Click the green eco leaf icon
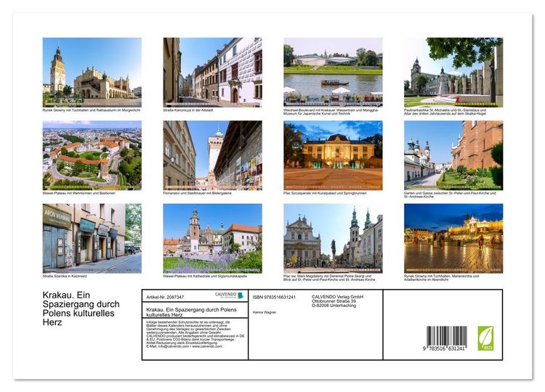The image size is (545, 392). 485,338
